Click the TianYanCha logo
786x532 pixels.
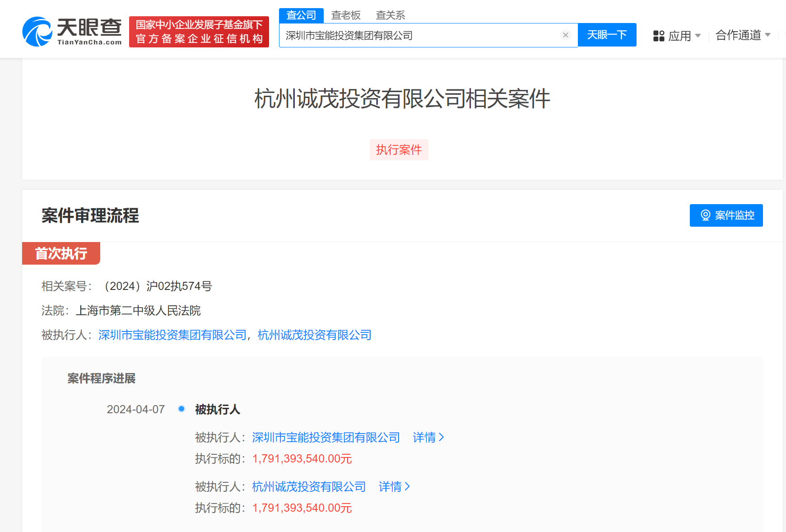(x=72, y=32)
